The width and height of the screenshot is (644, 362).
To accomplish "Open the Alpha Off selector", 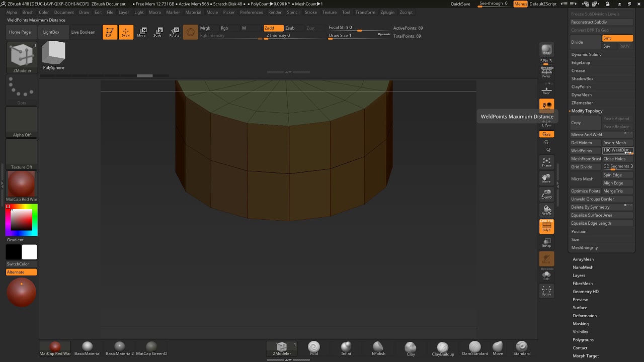I will coord(22,122).
